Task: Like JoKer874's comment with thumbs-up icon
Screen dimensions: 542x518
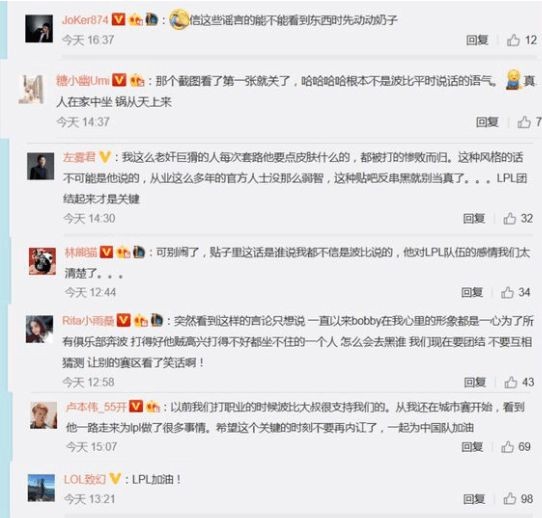Action: click(513, 40)
